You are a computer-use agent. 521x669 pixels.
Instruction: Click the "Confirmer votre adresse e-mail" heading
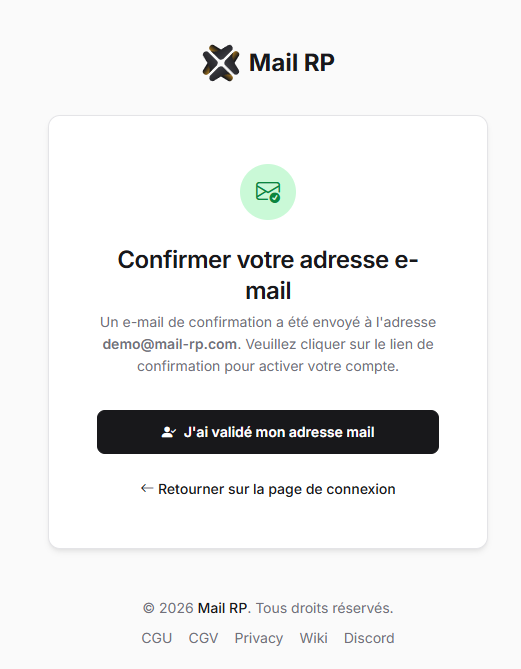coord(268,275)
